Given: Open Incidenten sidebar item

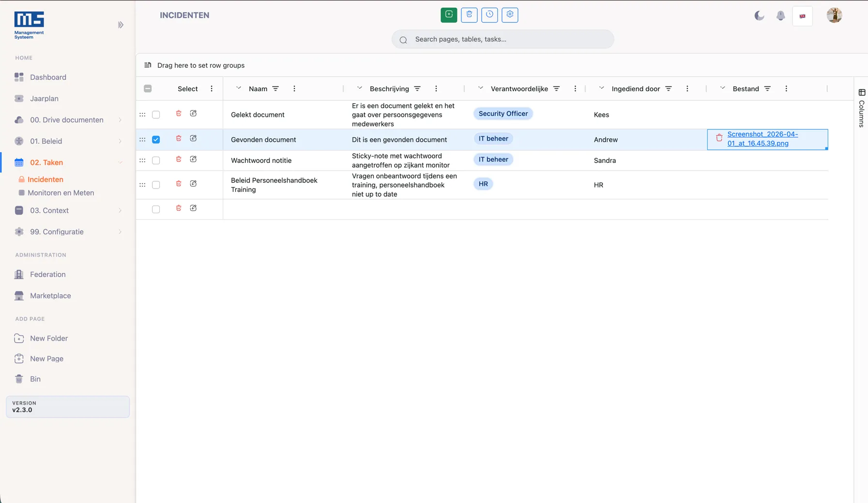Looking at the screenshot, I should [45, 179].
